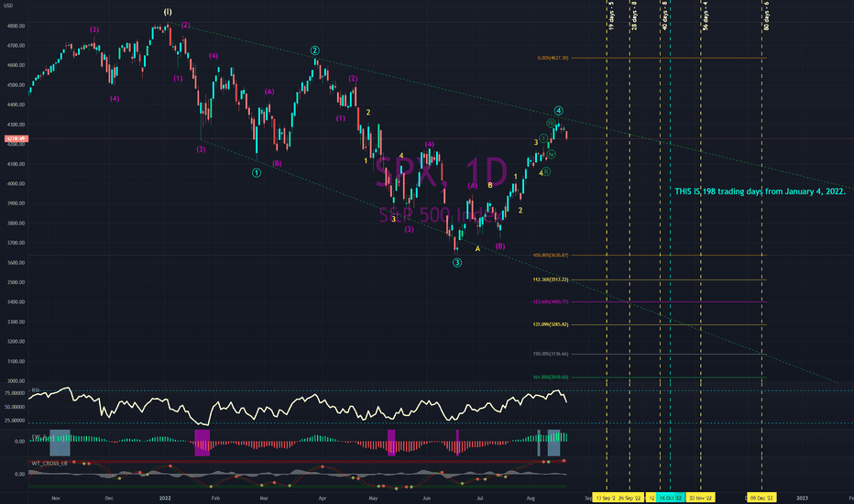Click the circled wave 4 label
The width and height of the screenshot is (854, 504).
tap(559, 111)
